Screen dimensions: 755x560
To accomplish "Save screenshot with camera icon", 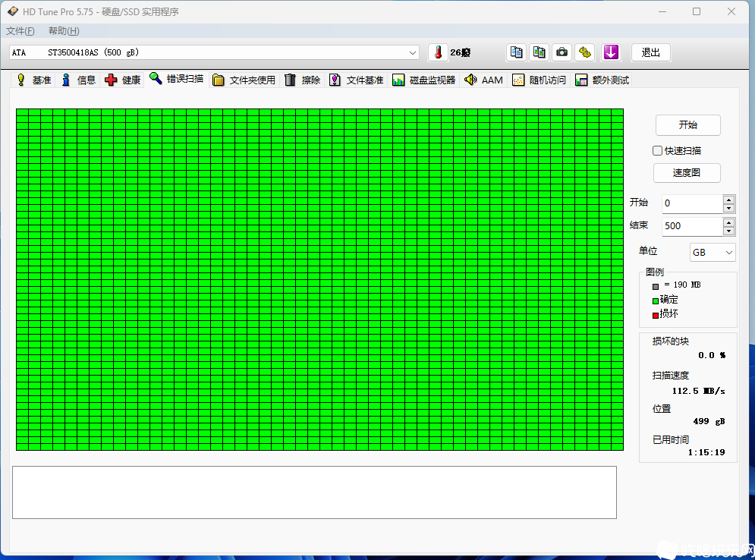I will pyautogui.click(x=562, y=52).
